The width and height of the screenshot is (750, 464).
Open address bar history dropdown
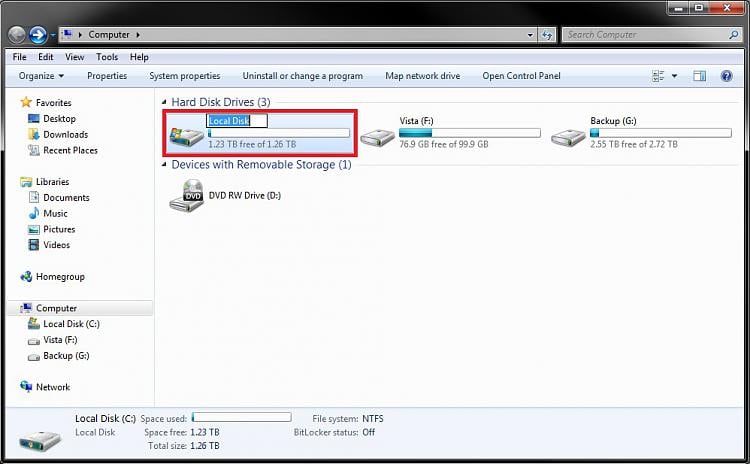(530, 35)
